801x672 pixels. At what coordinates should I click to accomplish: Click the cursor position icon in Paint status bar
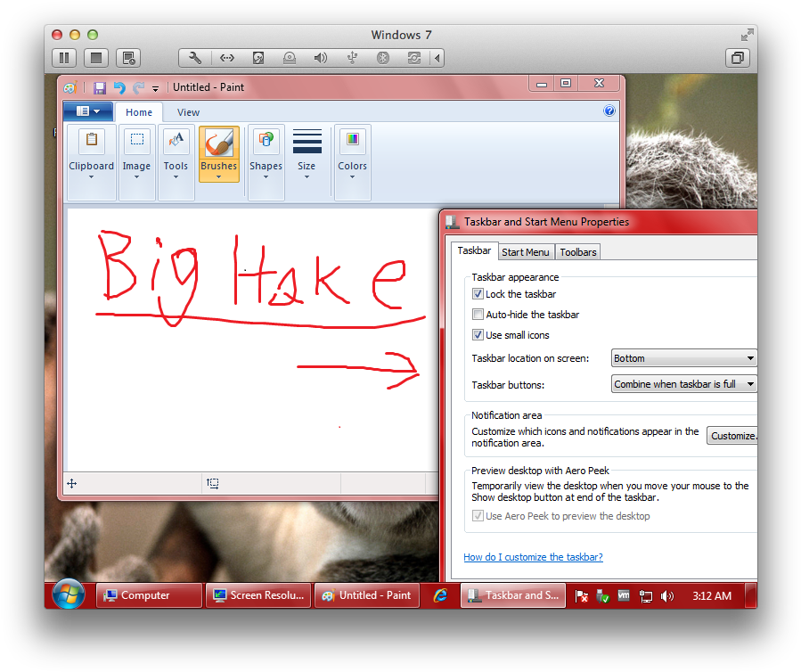click(x=72, y=483)
